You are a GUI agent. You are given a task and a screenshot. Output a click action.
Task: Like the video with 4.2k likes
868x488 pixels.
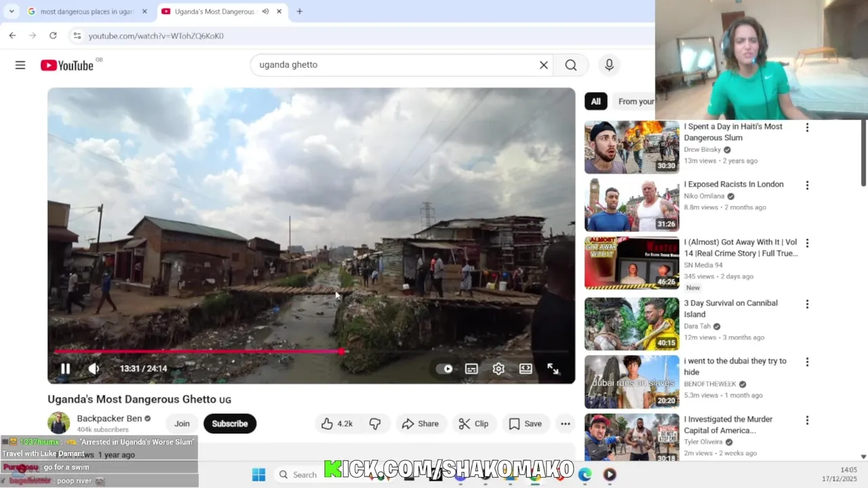click(337, 424)
